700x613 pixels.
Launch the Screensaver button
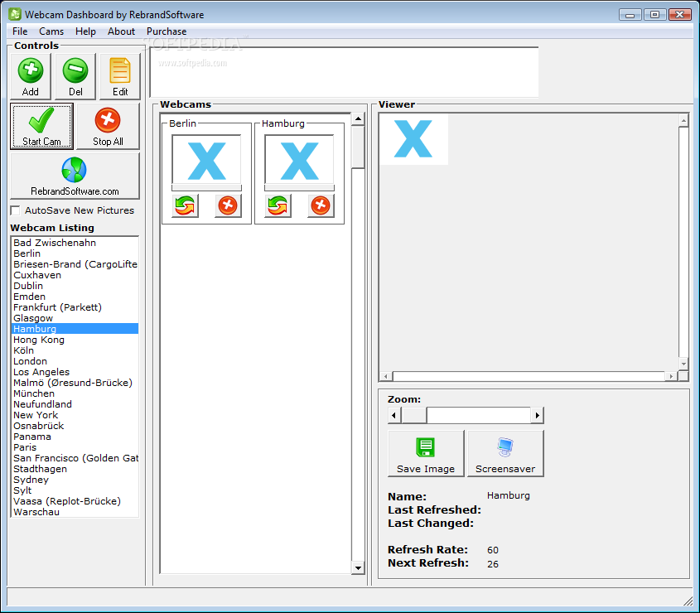coord(505,453)
